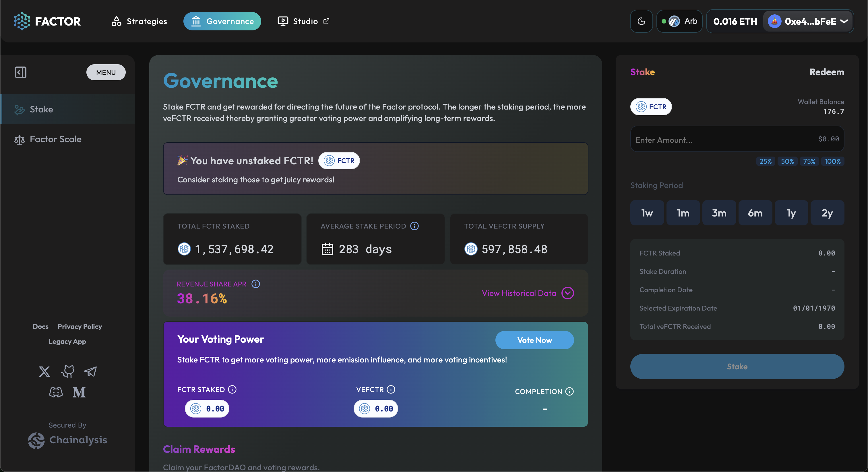This screenshot has height=472, width=868.
Task: Switch to the Redeem tab
Action: point(827,72)
